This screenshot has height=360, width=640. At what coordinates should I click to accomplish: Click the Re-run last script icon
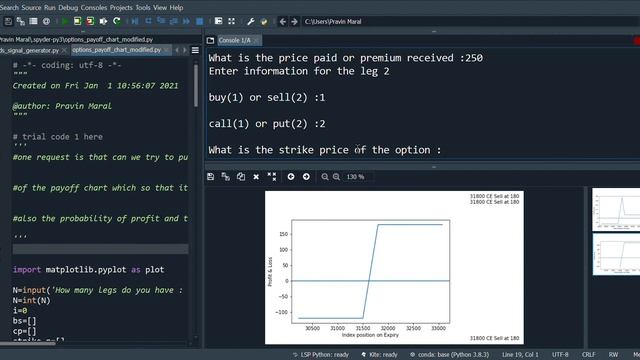point(117,21)
